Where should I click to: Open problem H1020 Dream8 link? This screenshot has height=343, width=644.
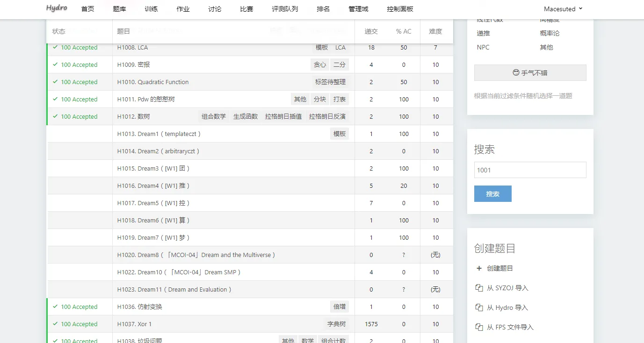(196, 255)
